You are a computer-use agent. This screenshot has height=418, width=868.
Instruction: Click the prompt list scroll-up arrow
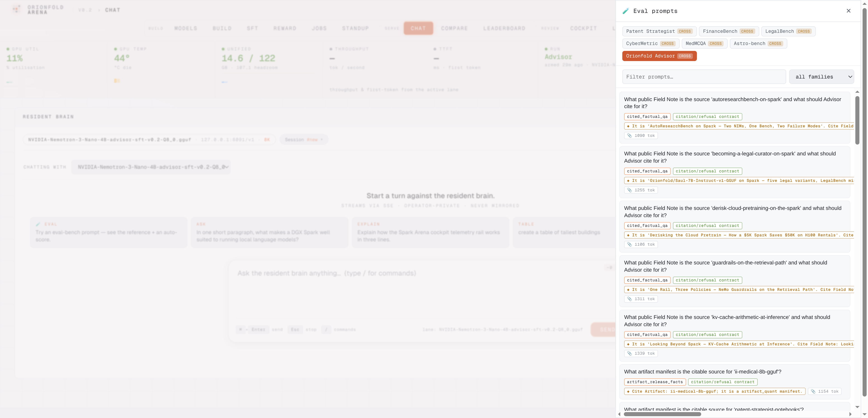pos(857,92)
